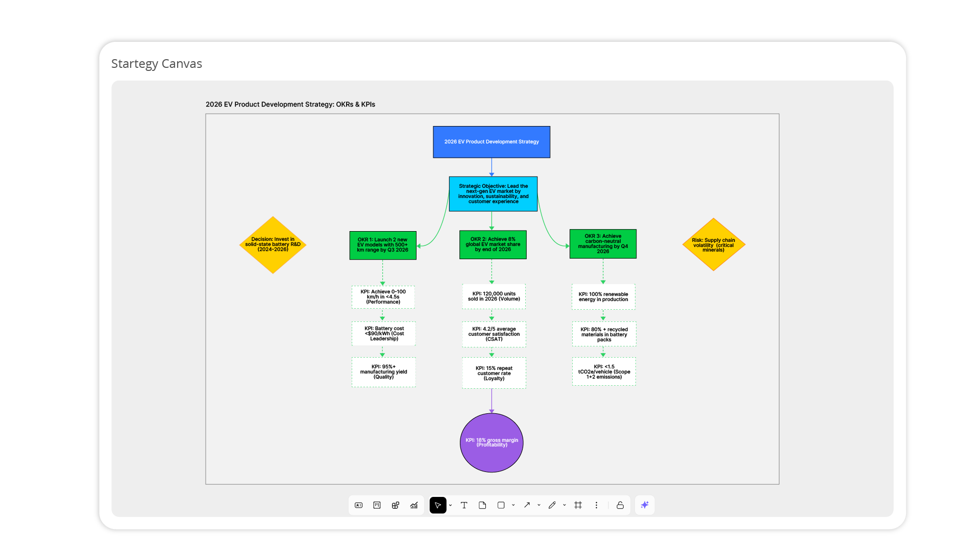980x551 pixels.
Task: Expand the pen tool options chevron
Action: 565,505
